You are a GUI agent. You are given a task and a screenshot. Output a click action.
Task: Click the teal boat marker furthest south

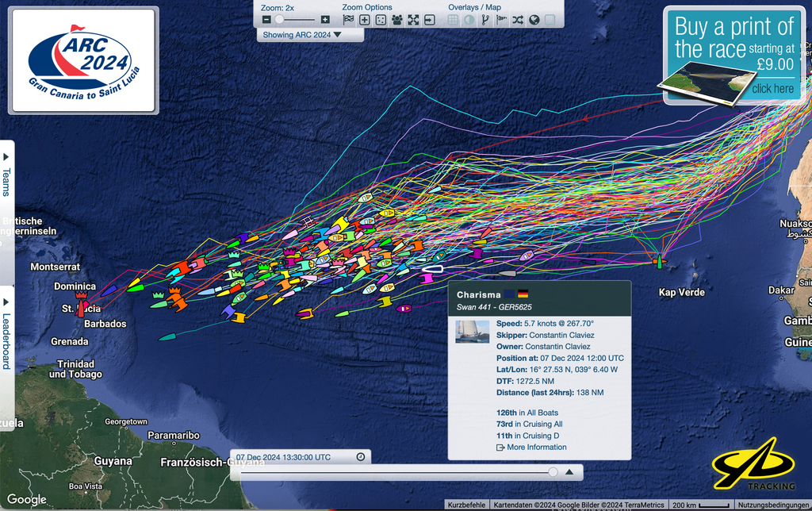[167, 337]
